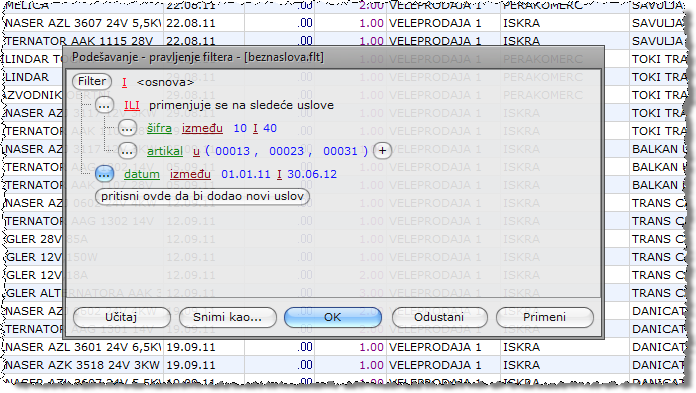
Task: Change the između operator on datum row
Action: pos(190,174)
